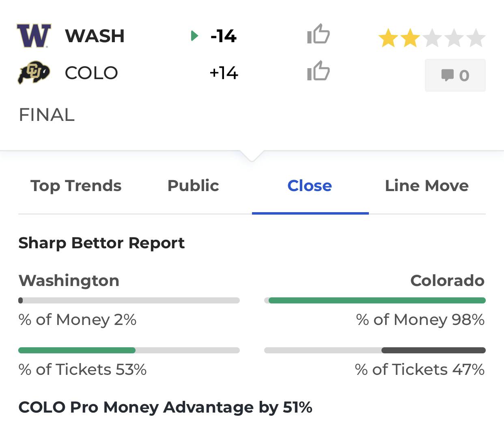Viewport: 504px width, 428px height.
Task: Select the WASH -14 spread
Action: pos(224,36)
